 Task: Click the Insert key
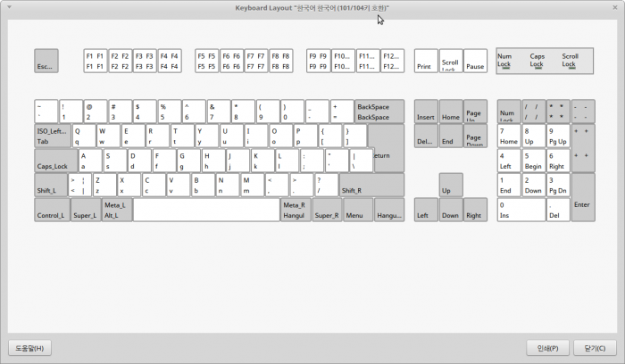point(426,112)
